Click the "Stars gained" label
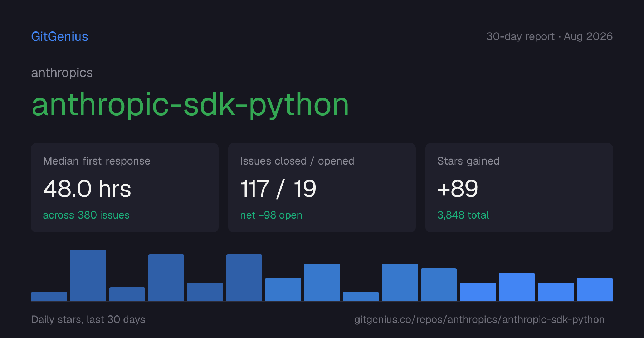This screenshot has height=338, width=644. pyautogui.click(x=468, y=161)
